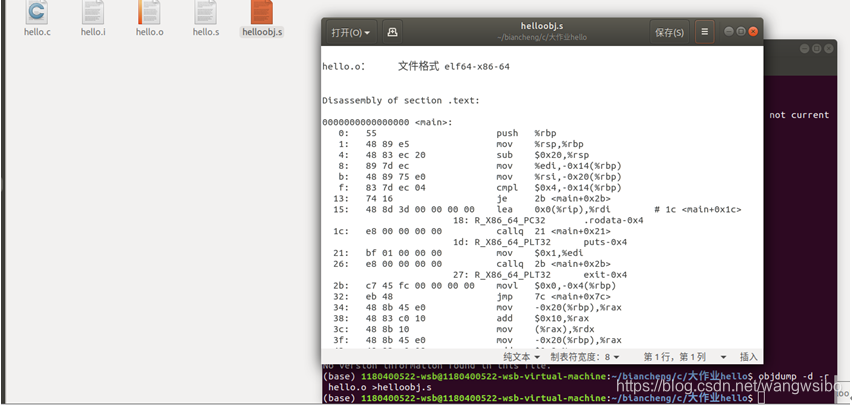Select the hello.i file icon
852x405 pixels.
tap(93, 13)
